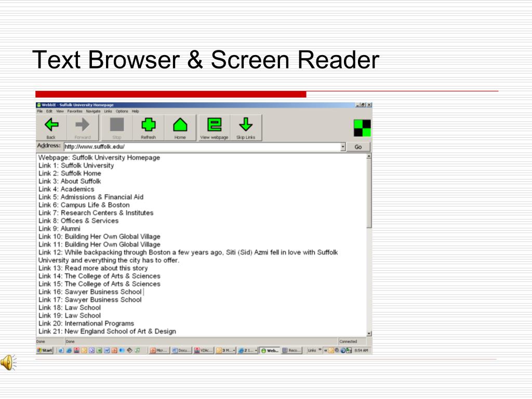Choose Link 21: New England School of Art & Design
The height and width of the screenshot is (399, 532).
107,331
